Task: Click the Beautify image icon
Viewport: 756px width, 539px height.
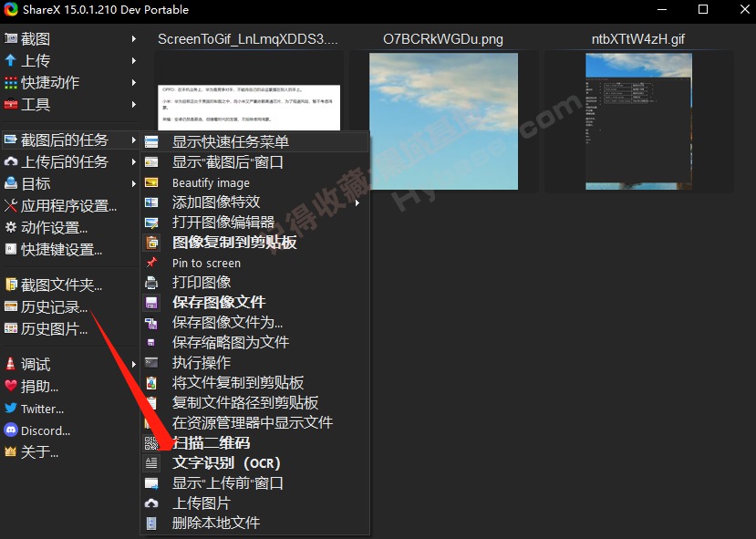Action: (x=151, y=182)
